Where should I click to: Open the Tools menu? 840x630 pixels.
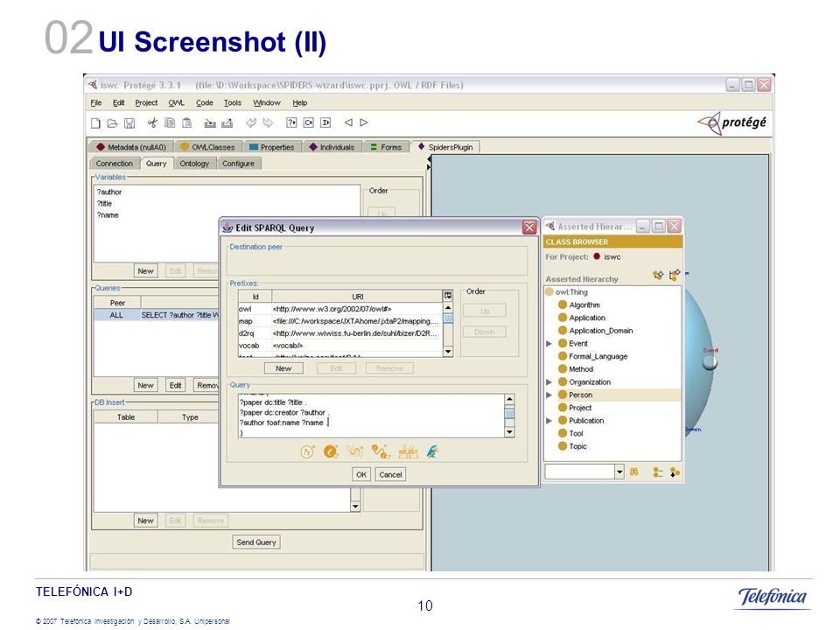pyautogui.click(x=233, y=103)
